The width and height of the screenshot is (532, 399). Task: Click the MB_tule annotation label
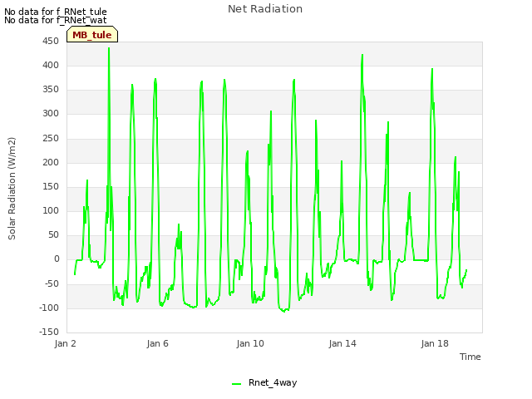pos(92,34)
